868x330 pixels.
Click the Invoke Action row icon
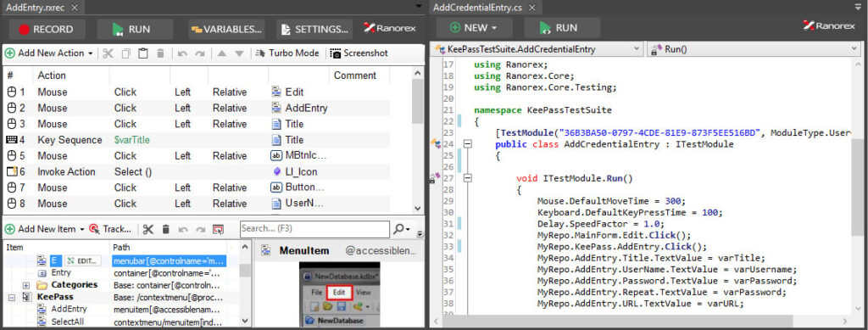pyautogui.click(x=12, y=171)
